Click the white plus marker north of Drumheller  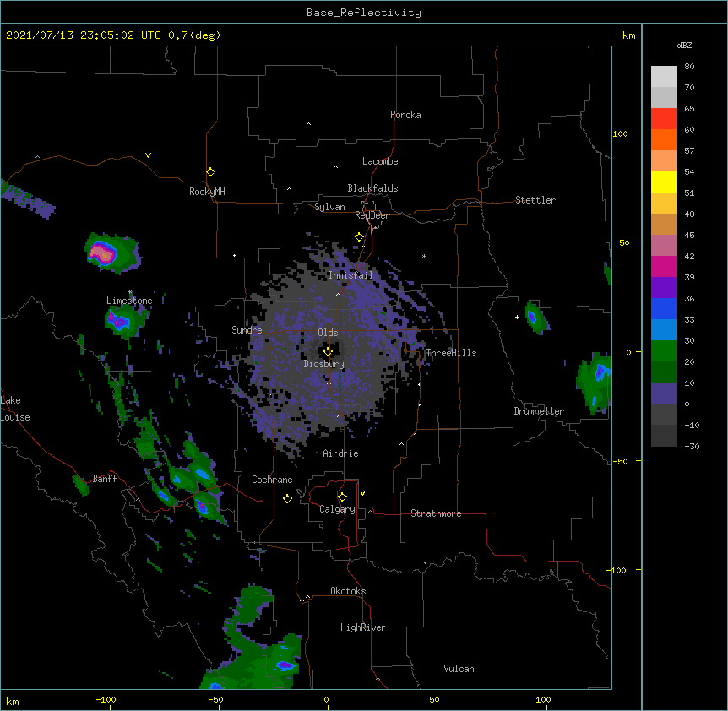point(517,317)
